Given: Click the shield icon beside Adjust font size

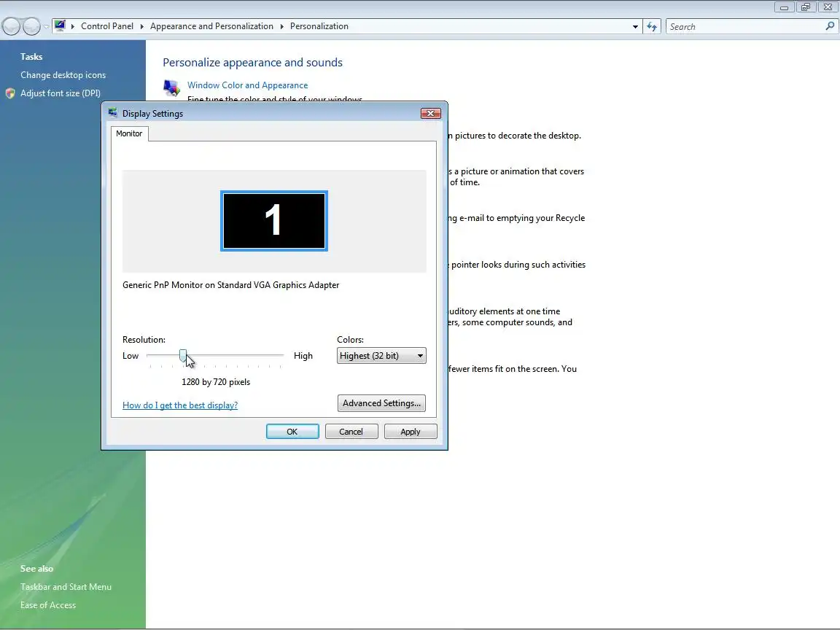Looking at the screenshot, I should 10,93.
